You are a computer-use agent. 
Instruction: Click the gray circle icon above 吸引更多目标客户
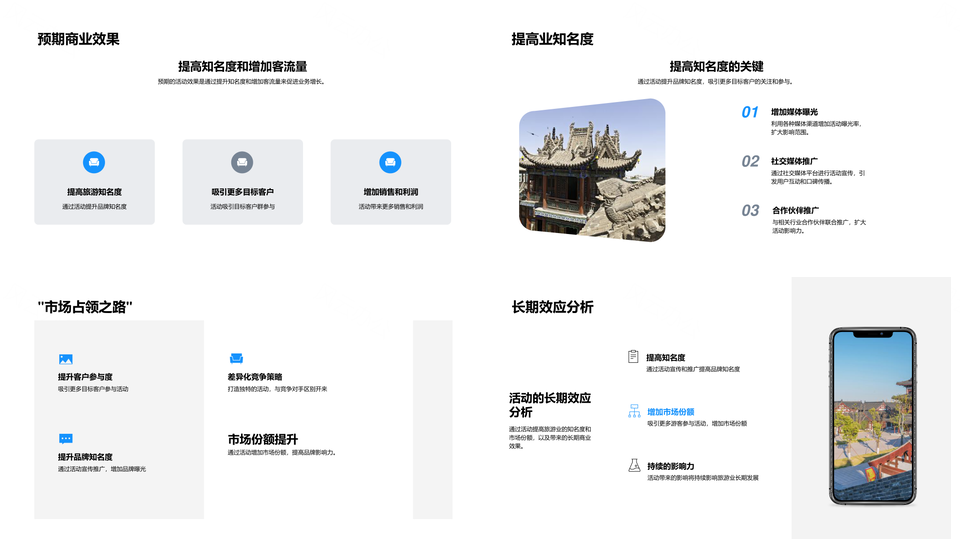(242, 163)
